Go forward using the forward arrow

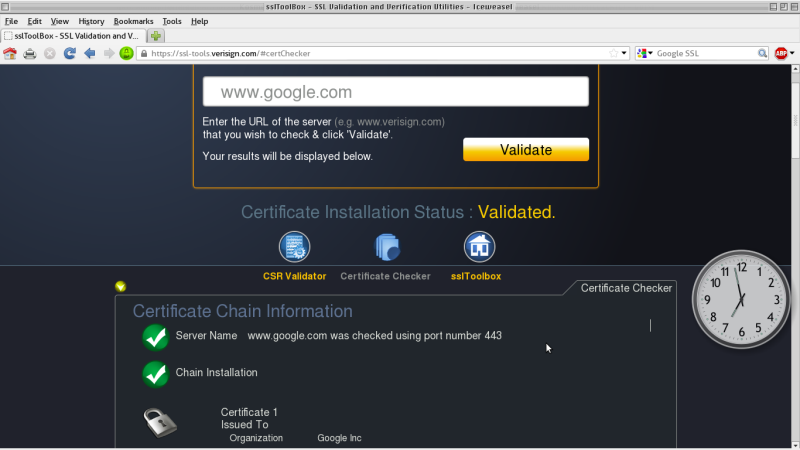point(109,53)
